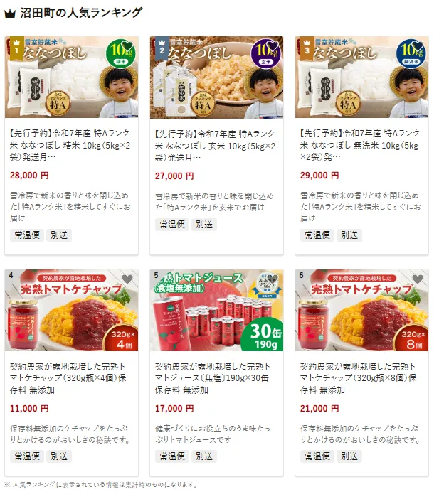Select 常温便 tag on rank 1 item
This screenshot has height=504, width=444.
click(27, 235)
